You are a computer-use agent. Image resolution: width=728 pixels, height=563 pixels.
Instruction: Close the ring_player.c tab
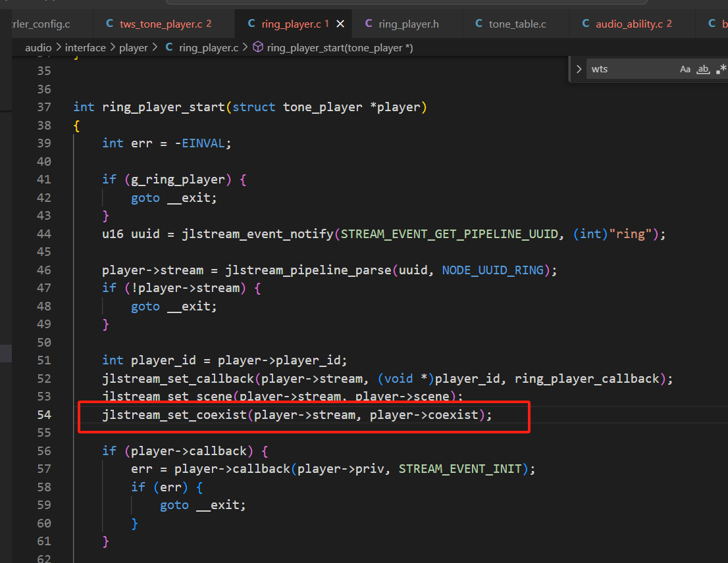coord(340,24)
